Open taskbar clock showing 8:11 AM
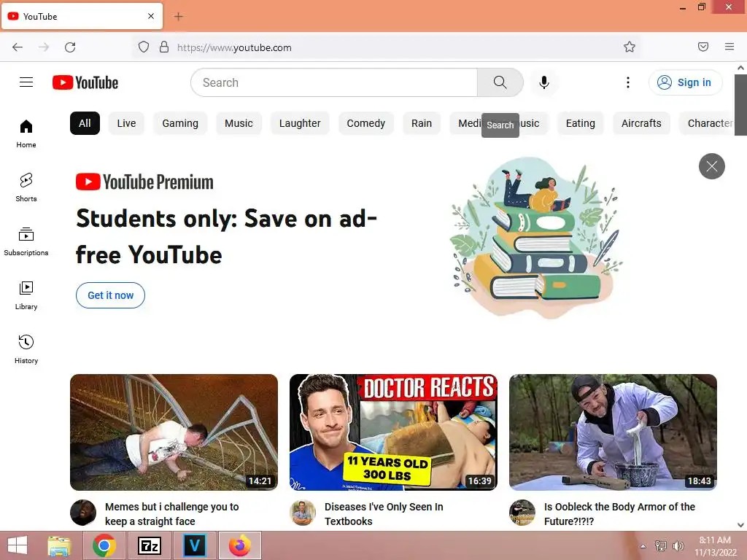This screenshot has height=560, width=747. [715, 546]
